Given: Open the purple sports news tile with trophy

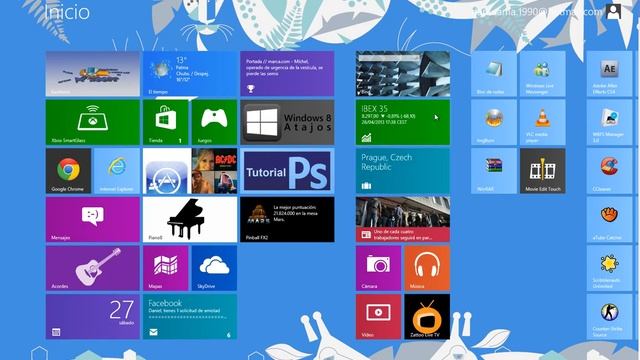Looking at the screenshot, I should point(287,74).
